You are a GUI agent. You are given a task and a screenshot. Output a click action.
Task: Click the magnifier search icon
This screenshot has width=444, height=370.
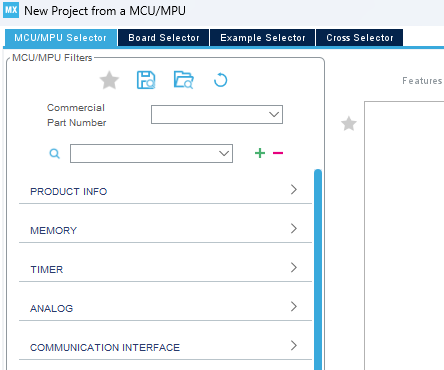pyautogui.click(x=55, y=154)
